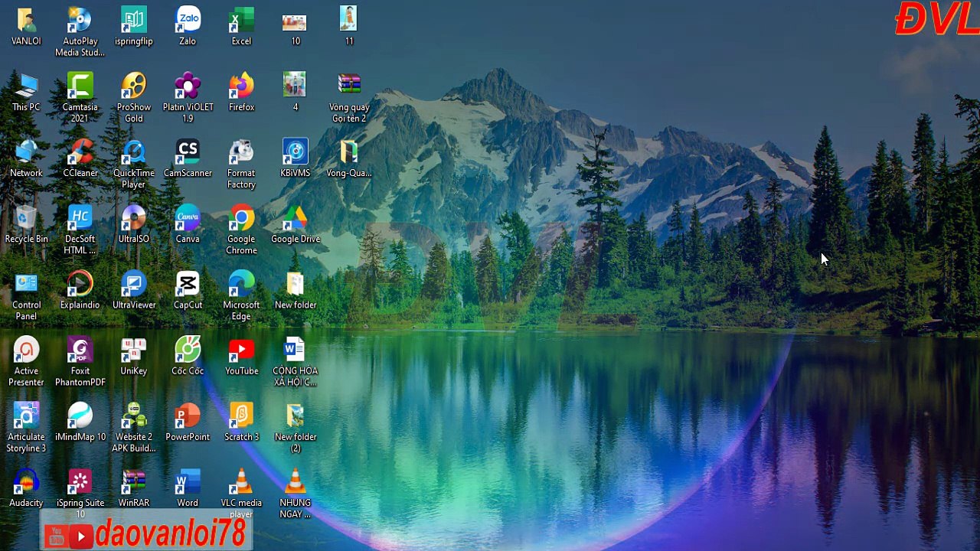Image resolution: width=980 pixels, height=551 pixels.
Task: Launch AutoPlay Media Studio shortcut
Action: tap(80, 21)
